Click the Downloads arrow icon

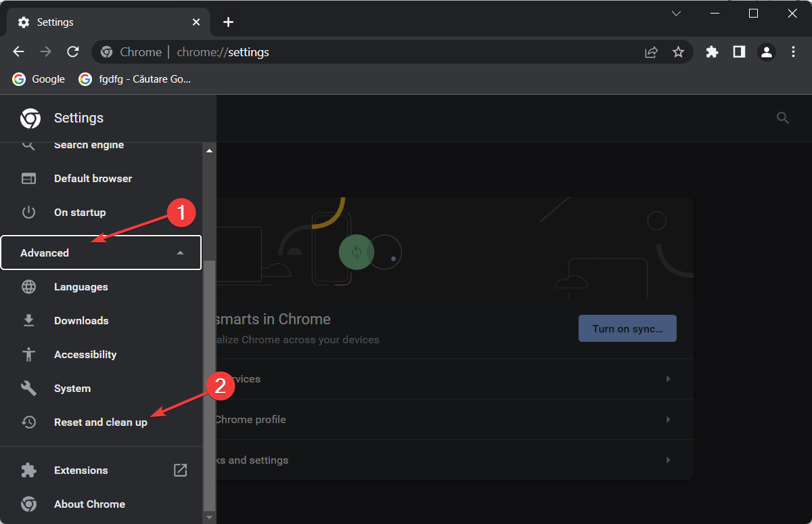28,320
